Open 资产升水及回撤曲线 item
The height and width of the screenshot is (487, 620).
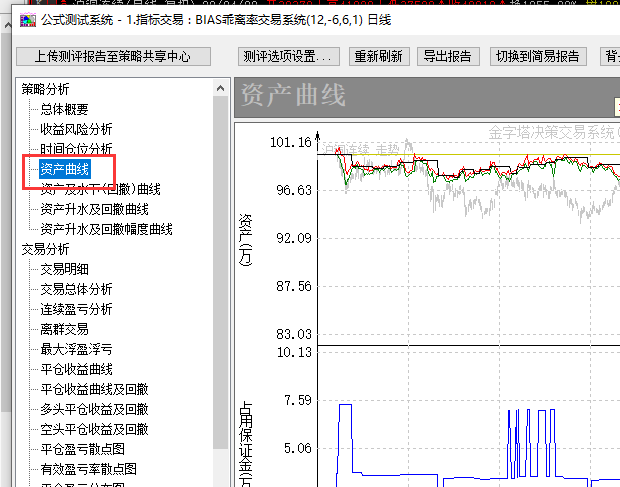tap(95, 209)
